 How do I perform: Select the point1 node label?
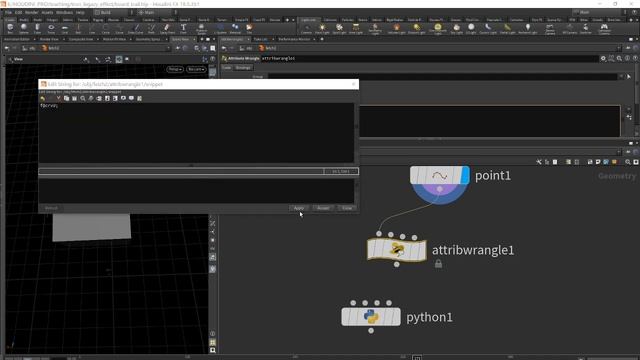[493, 176]
